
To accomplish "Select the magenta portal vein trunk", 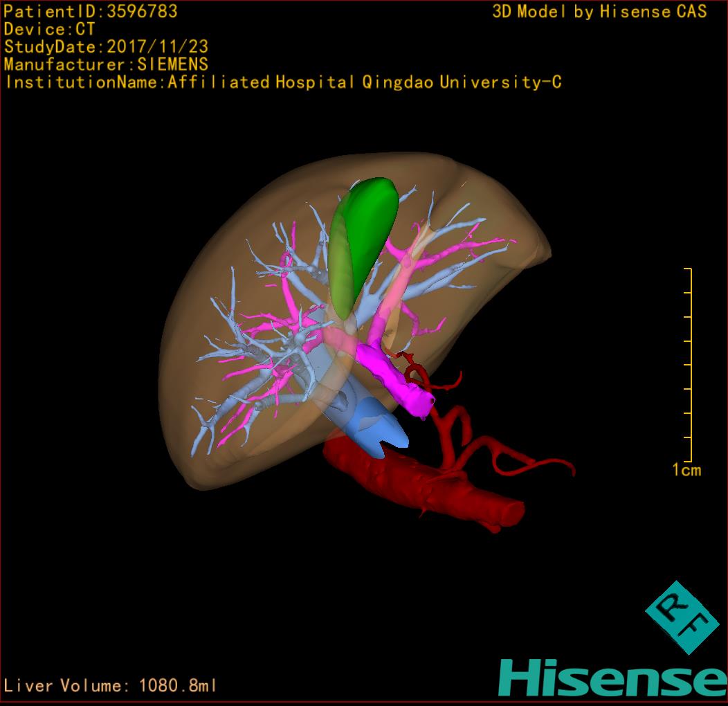I will pyautogui.click(x=393, y=379).
